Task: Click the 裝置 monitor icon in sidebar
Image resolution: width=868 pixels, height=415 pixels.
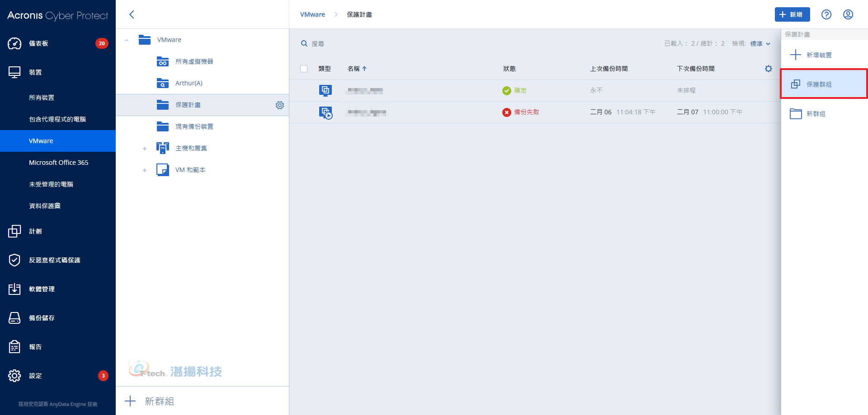Action: point(14,72)
